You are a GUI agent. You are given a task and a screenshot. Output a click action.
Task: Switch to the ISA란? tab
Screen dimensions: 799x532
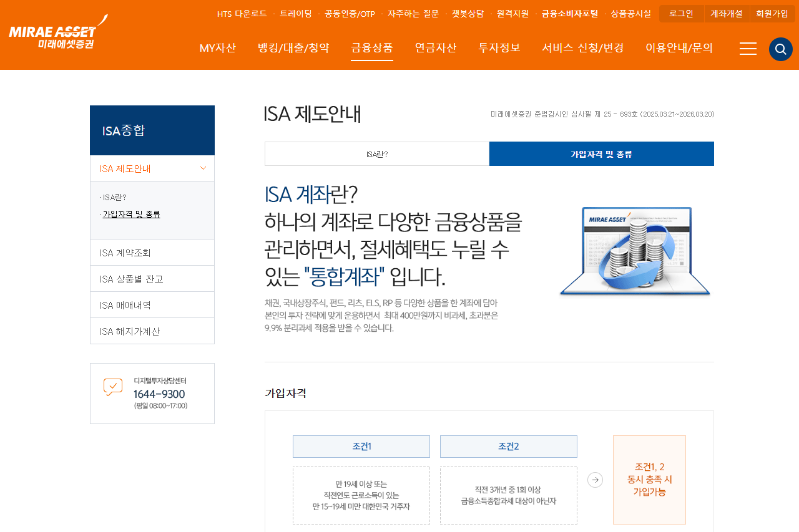(x=377, y=153)
